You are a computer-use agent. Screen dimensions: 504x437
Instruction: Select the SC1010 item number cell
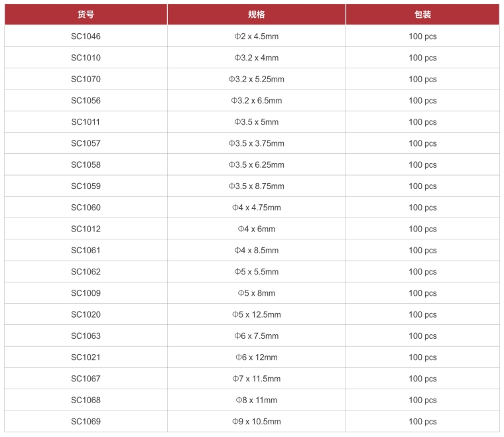coord(86,58)
